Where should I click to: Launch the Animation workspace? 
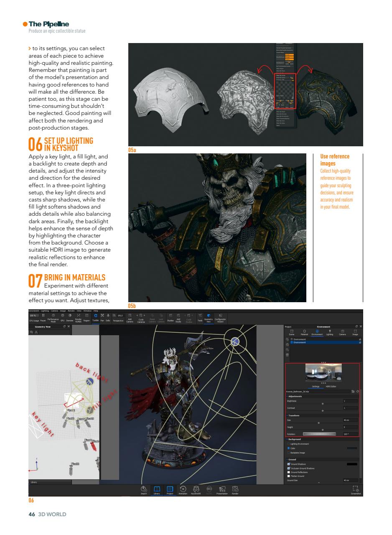(x=183, y=489)
